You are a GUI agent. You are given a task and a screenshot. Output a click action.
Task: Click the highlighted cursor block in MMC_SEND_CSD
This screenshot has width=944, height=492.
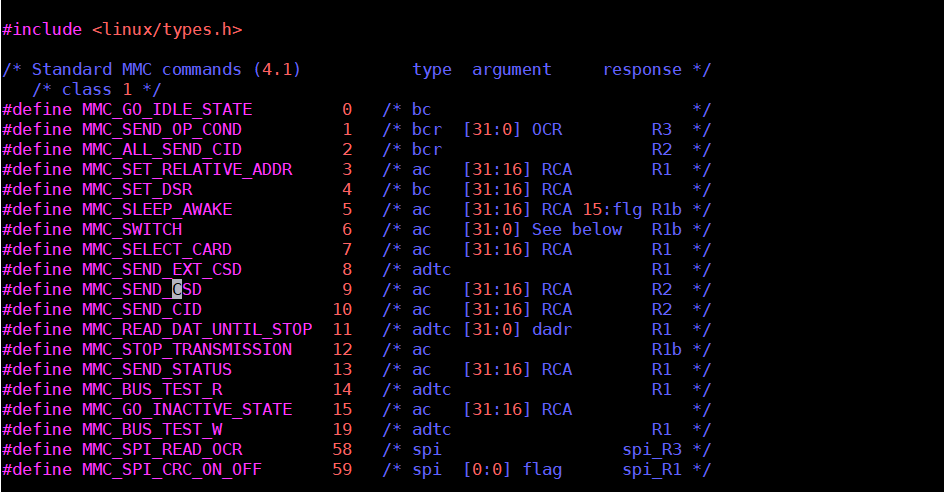point(177,289)
